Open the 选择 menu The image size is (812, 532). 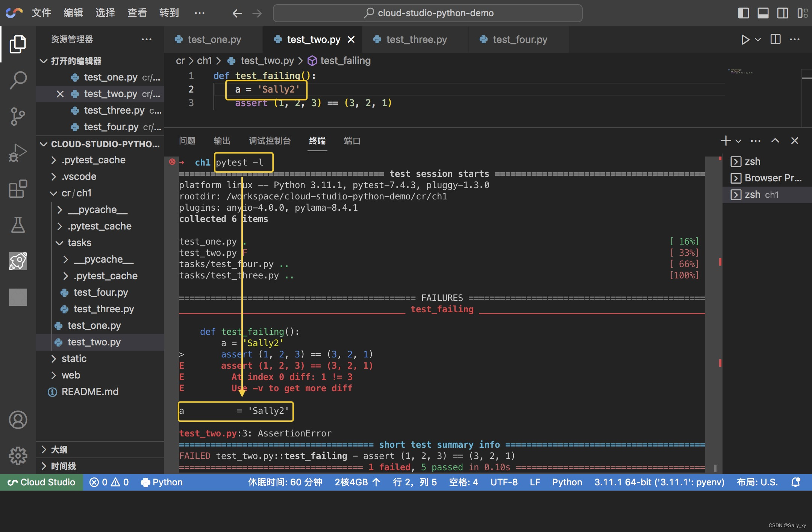pos(105,13)
